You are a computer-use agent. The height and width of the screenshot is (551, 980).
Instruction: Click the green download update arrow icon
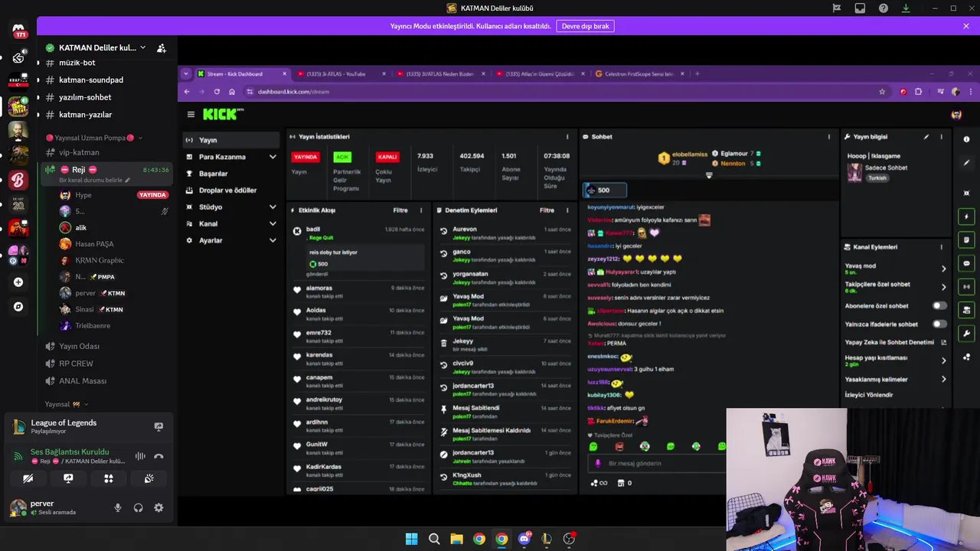coord(906,8)
